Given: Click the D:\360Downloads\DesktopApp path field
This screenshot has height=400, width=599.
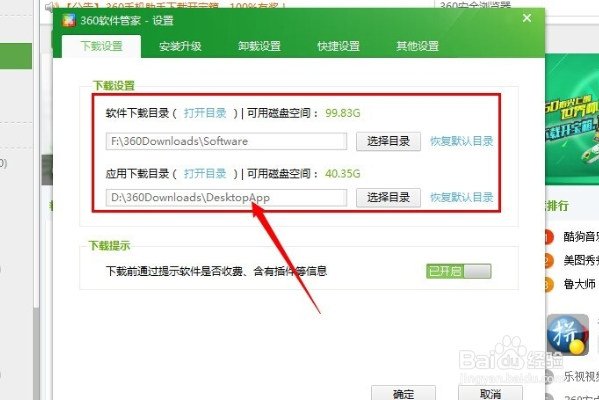Looking at the screenshot, I should pyautogui.click(x=226, y=198).
